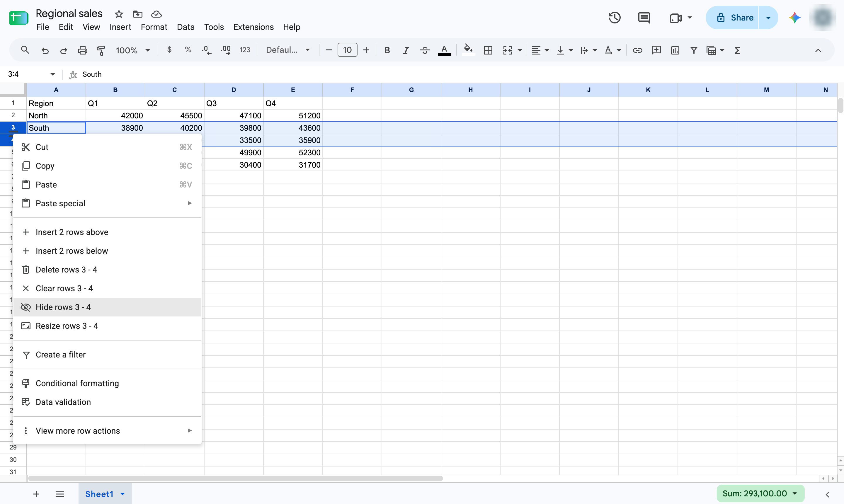Add a new sheet with plus button
The width and height of the screenshot is (844, 504).
[x=36, y=494]
